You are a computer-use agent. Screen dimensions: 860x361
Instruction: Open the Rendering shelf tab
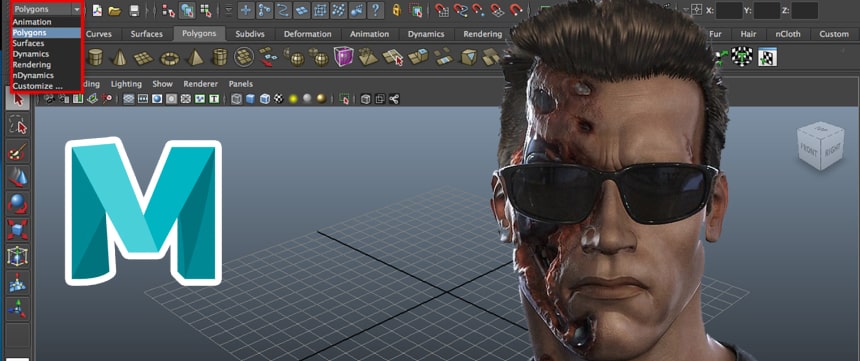[x=483, y=34]
